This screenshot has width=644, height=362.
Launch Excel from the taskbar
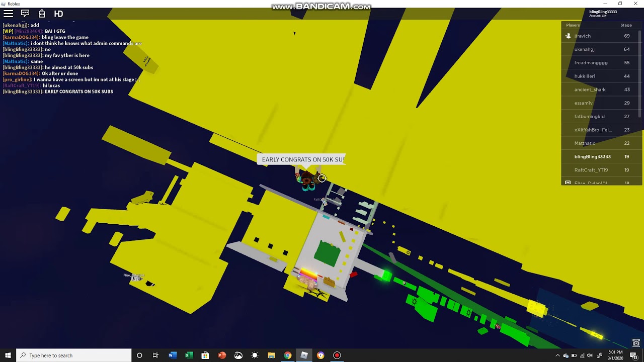pos(189,355)
